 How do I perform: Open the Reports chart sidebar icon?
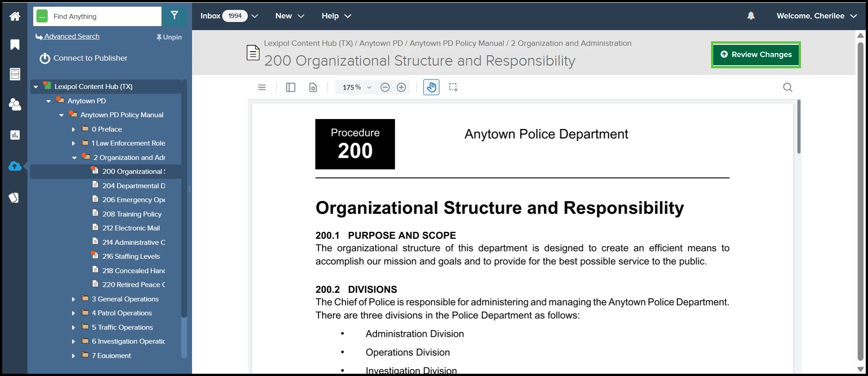pyautogui.click(x=15, y=135)
